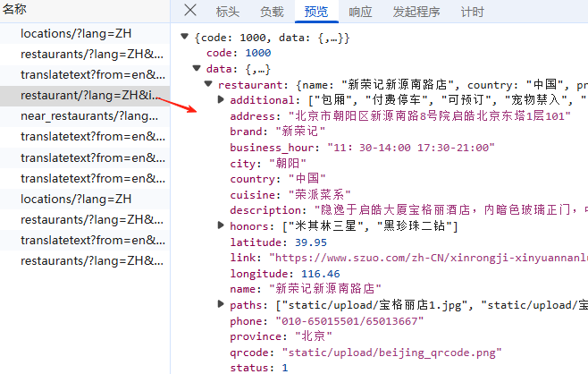The image size is (588, 374).
Task: Click the address value 北京市朝阳区新源南路8号院
Action: 429,115
